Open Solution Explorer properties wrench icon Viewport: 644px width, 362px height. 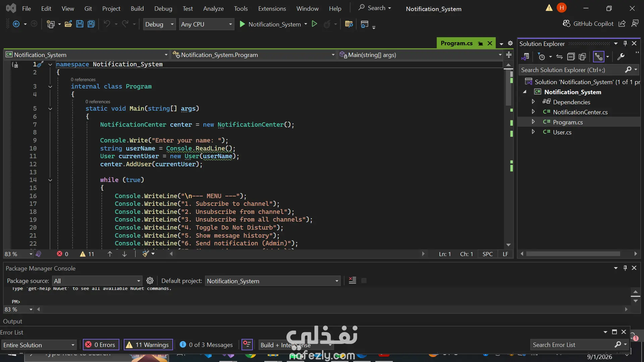click(x=621, y=57)
